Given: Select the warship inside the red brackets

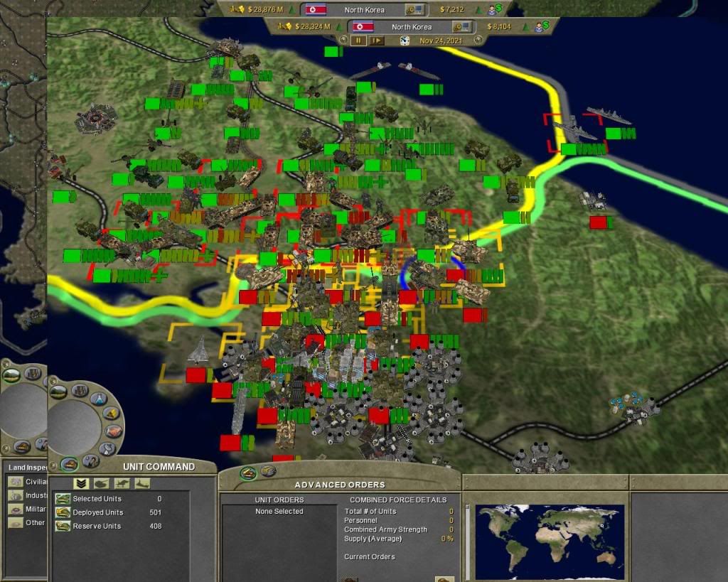Looking at the screenshot, I should tap(574, 131).
